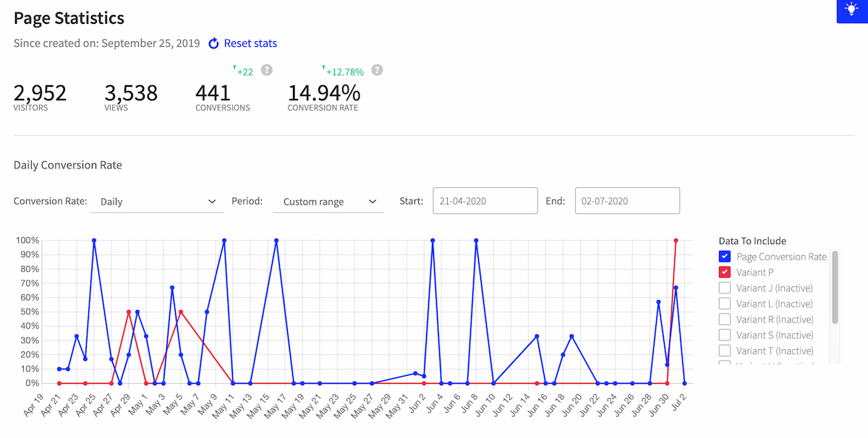Click the Reset stats link
Viewport: 868px width, 438px height.
[250, 43]
